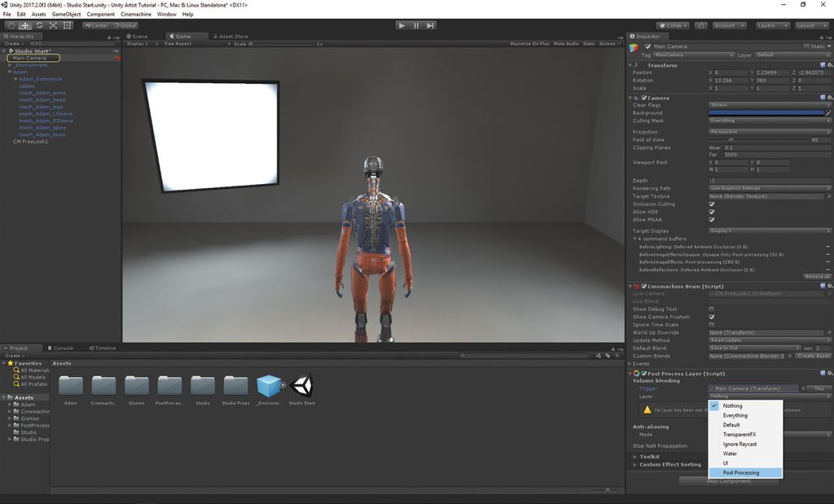Open the Cinemachine menu

(x=135, y=14)
